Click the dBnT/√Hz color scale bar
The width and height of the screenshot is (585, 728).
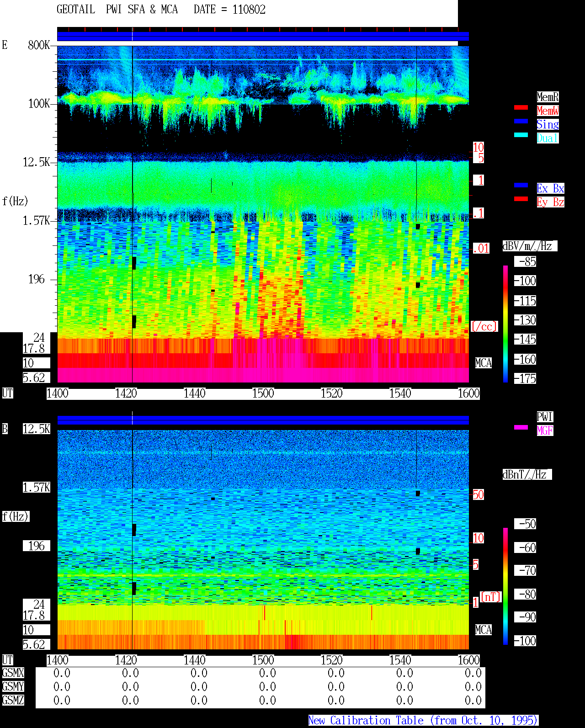coord(505,586)
